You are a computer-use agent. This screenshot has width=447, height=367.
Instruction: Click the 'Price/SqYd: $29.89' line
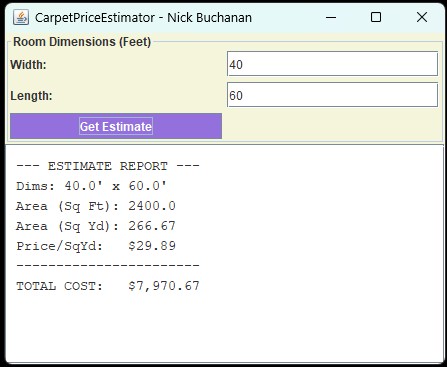click(x=96, y=246)
